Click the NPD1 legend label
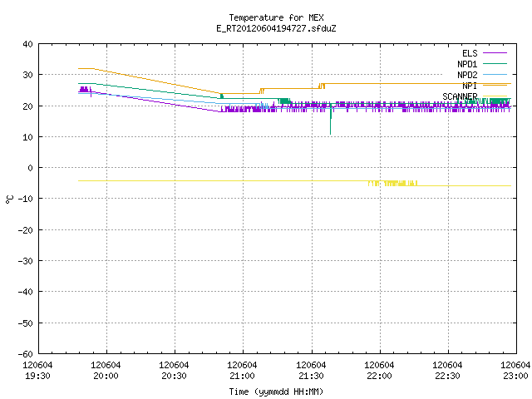Image resolution: width=532 pixels, height=399 pixels. click(x=467, y=64)
